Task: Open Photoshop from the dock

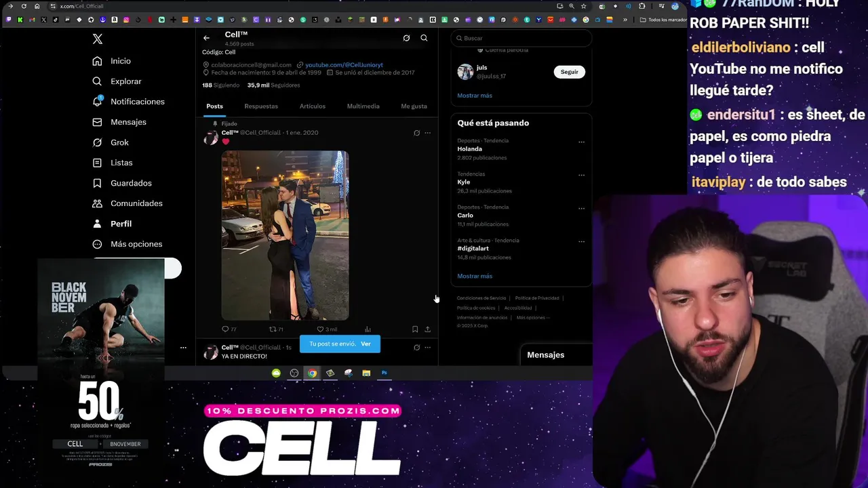Action: pos(384,373)
